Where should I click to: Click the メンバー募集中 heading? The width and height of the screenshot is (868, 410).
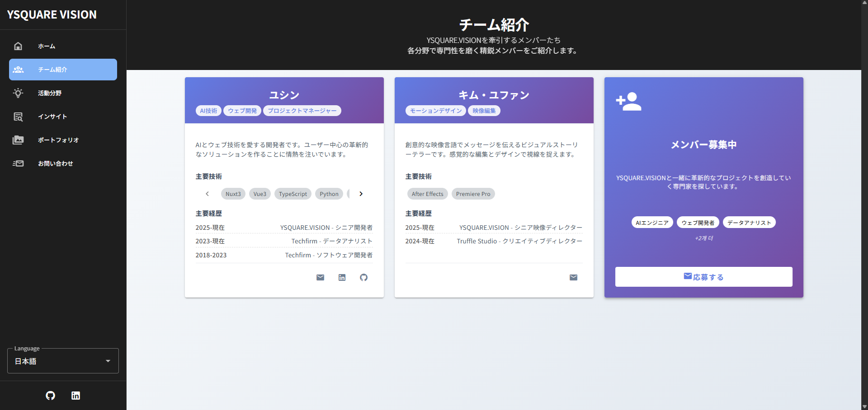704,144
